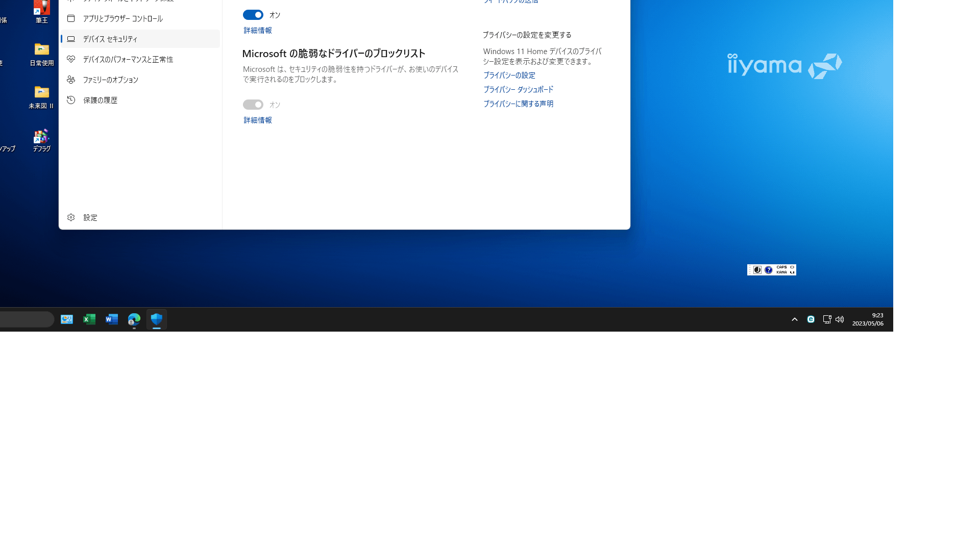Click the volume icon in system tray

pos(840,319)
